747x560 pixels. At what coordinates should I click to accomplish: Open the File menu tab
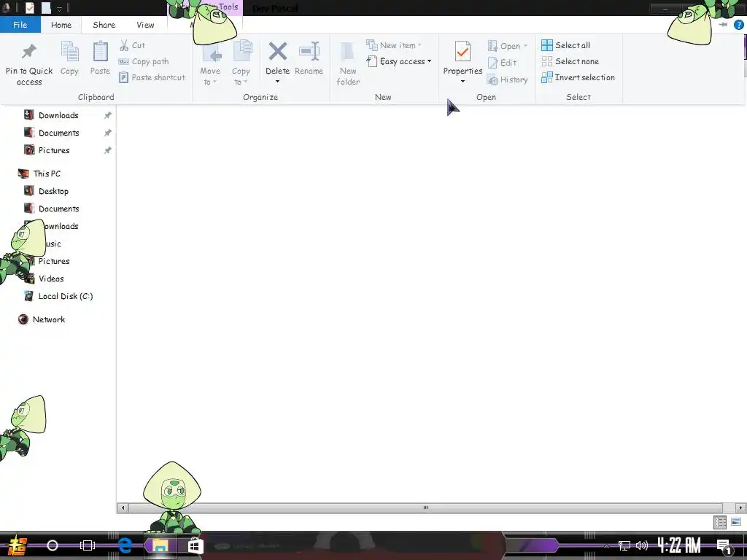coord(20,25)
